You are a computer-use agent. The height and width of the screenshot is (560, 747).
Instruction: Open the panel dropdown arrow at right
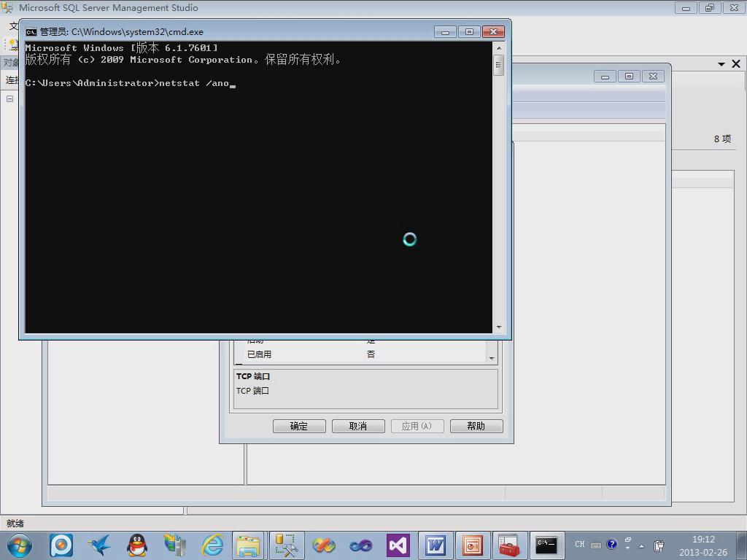coord(721,64)
